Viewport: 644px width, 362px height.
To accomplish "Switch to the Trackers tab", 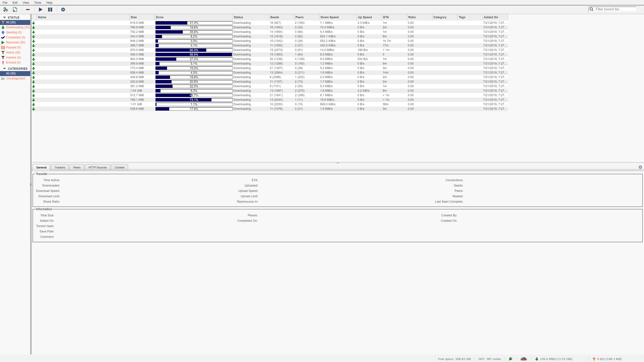I will point(60,167).
